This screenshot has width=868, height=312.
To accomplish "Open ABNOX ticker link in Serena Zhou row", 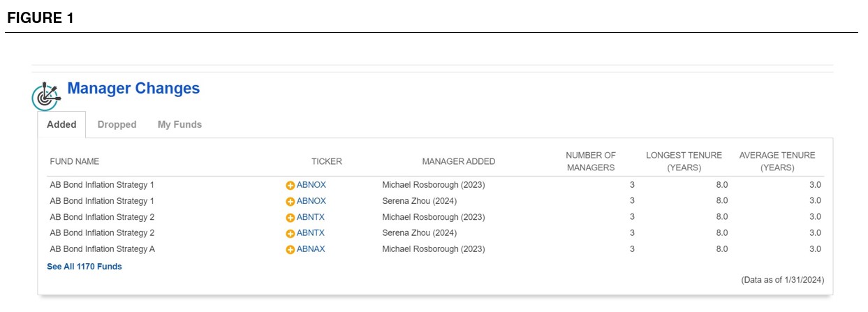I will [x=311, y=201].
